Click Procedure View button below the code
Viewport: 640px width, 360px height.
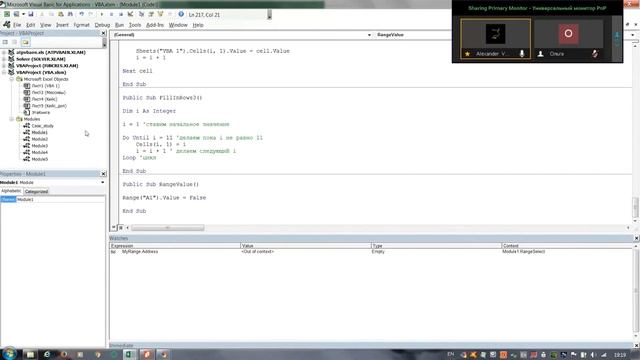click(114, 228)
